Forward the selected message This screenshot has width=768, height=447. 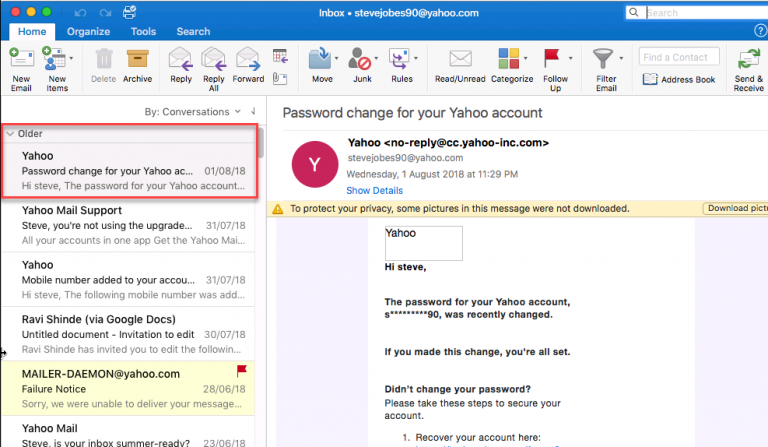pos(248,65)
